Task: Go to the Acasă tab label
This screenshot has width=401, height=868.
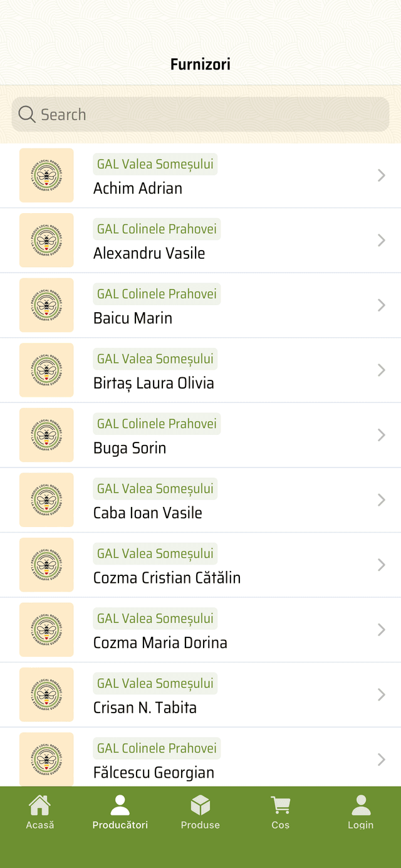Action: coord(39,825)
